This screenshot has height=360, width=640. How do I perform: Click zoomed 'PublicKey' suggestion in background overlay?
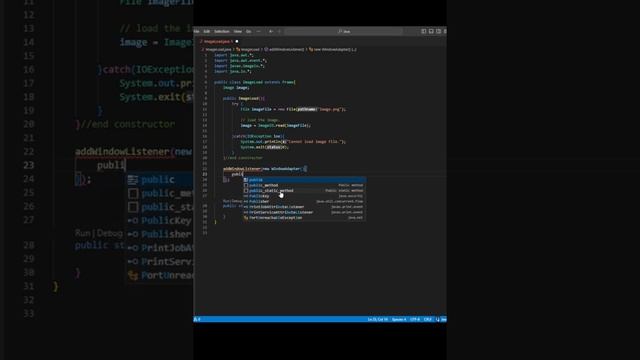(166, 220)
